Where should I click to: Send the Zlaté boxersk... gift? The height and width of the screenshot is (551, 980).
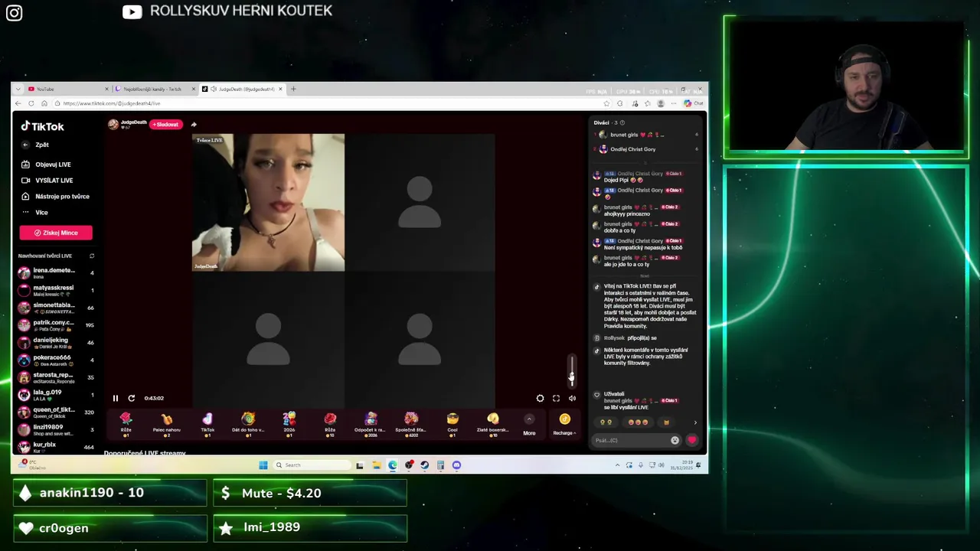coord(493,423)
